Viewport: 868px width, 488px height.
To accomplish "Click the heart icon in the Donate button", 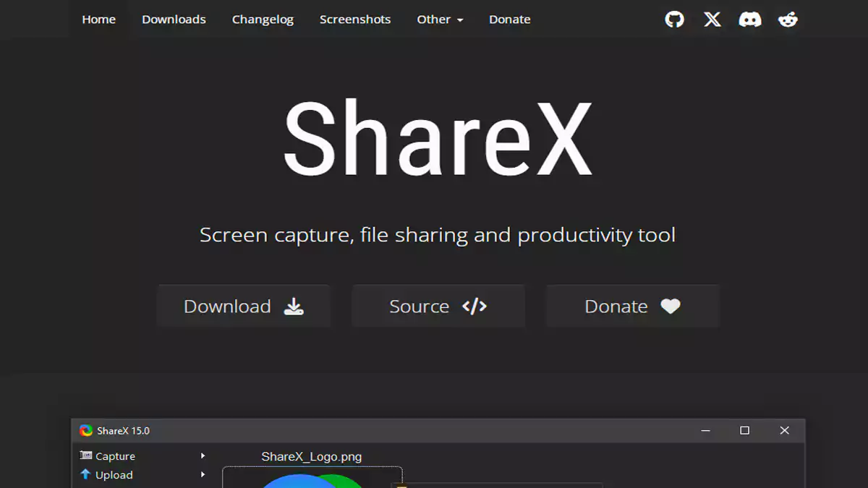I will pyautogui.click(x=671, y=306).
